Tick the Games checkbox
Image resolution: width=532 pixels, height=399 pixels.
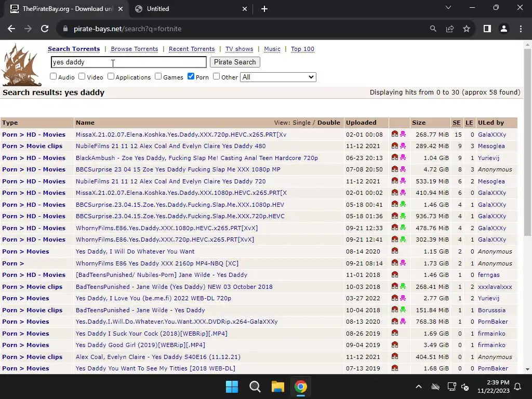click(158, 76)
